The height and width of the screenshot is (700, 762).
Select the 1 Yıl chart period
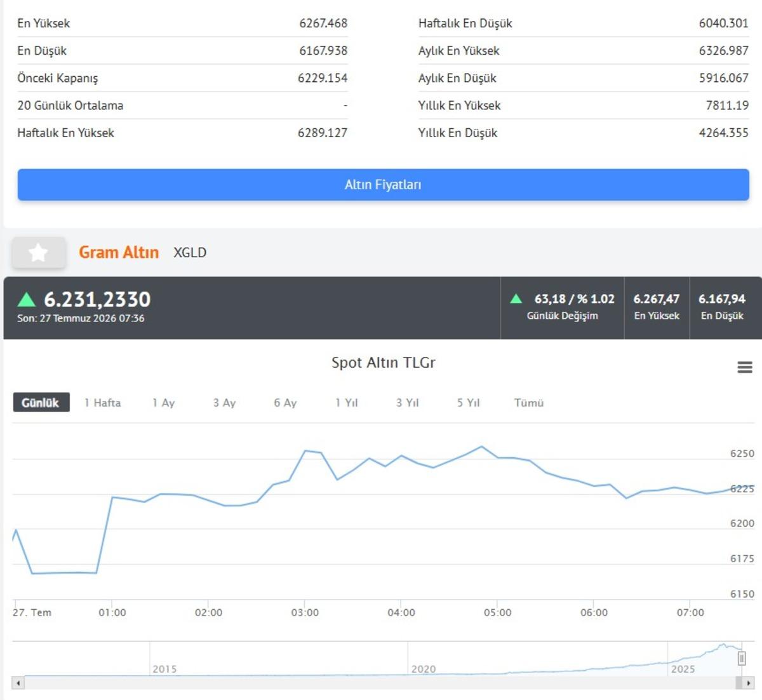click(x=347, y=403)
